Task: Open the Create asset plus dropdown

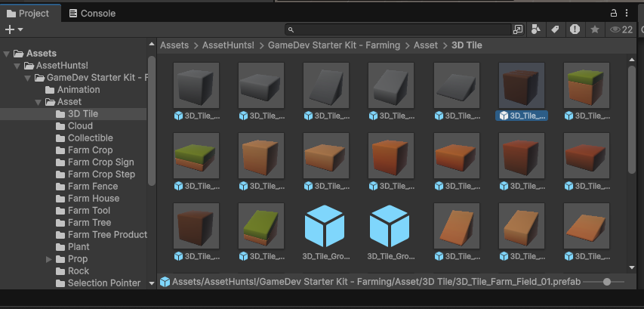Action: tap(14, 29)
